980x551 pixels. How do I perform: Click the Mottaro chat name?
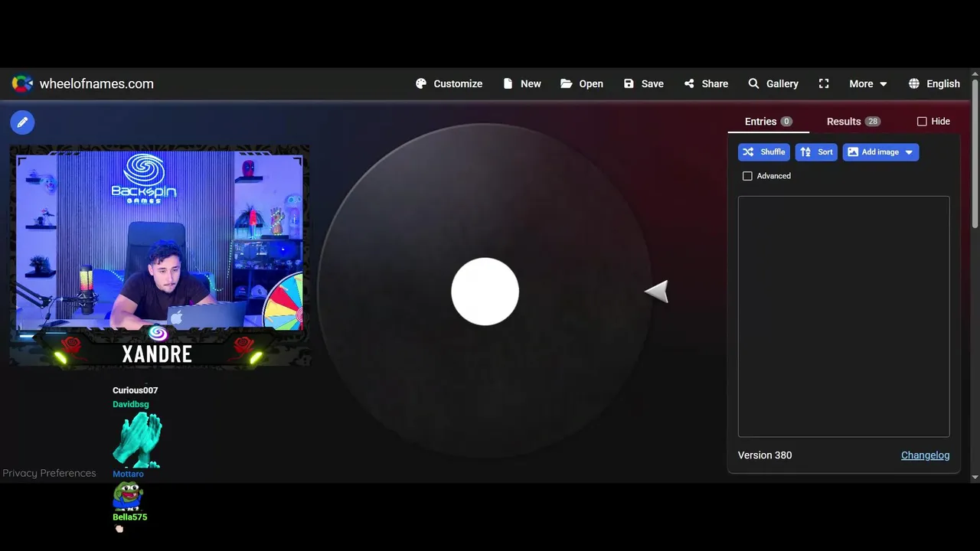pyautogui.click(x=128, y=474)
